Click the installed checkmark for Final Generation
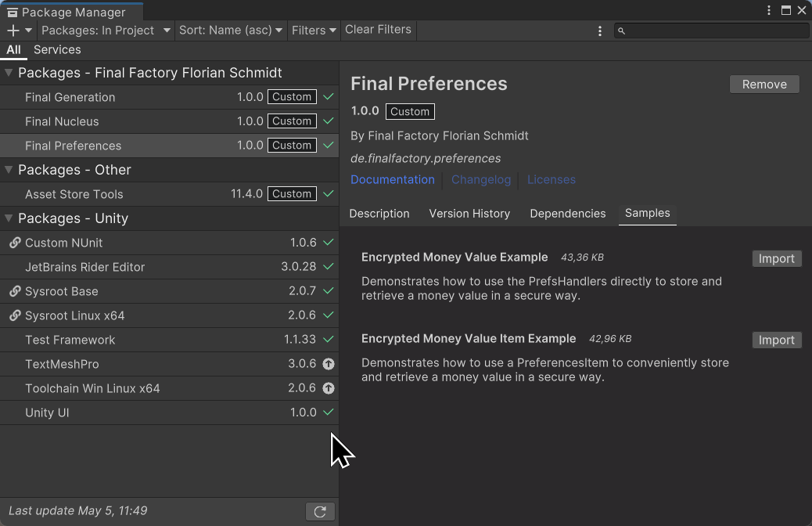The width and height of the screenshot is (812, 526). 329,96
